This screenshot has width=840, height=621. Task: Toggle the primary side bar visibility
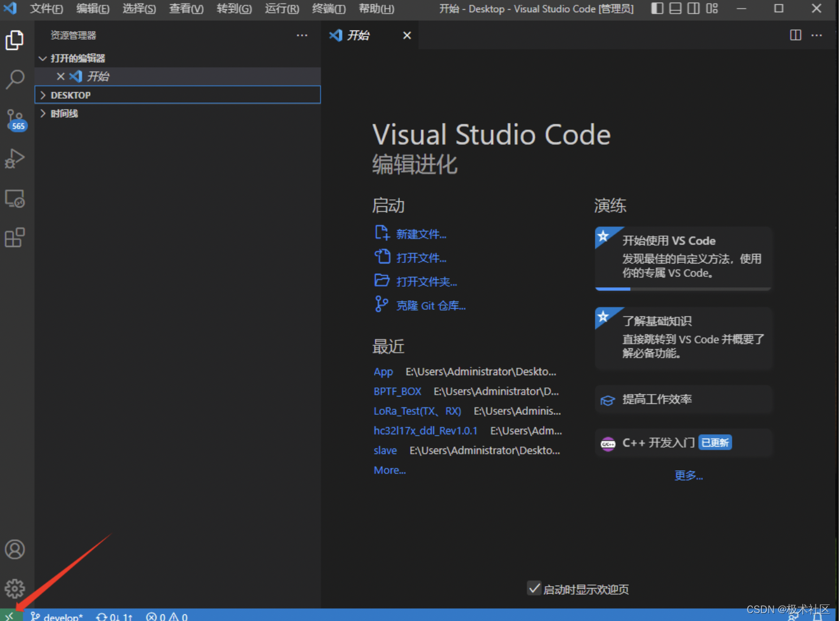(657, 9)
